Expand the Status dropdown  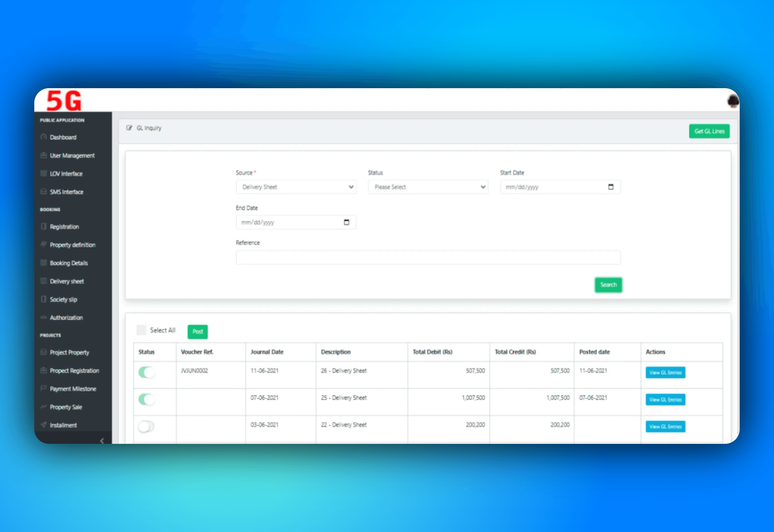point(428,187)
